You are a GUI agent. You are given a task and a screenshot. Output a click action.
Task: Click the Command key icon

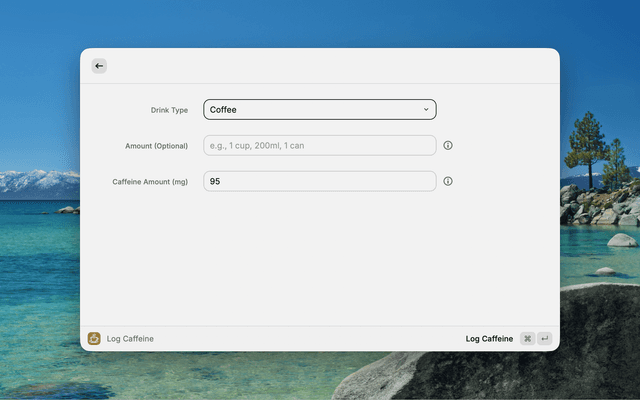point(527,339)
